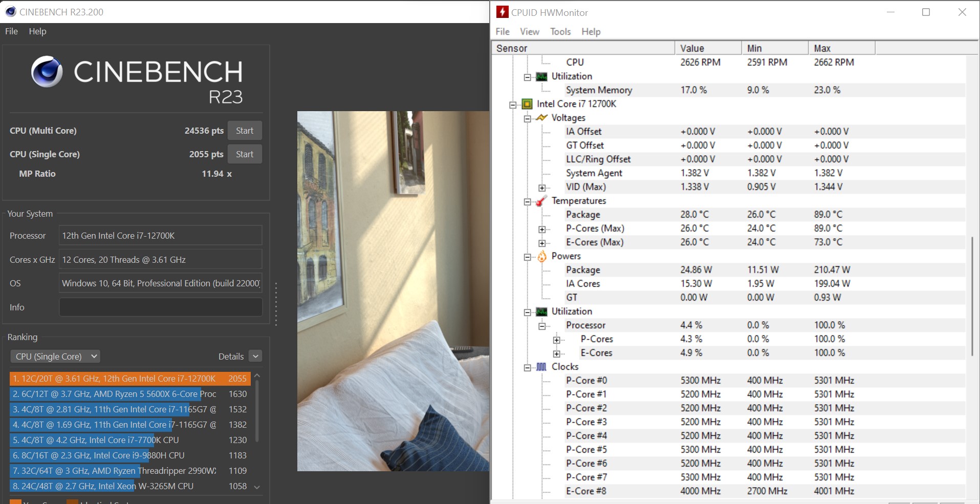Expand the VID (Max) row
The height and width of the screenshot is (504, 980).
[x=542, y=187]
